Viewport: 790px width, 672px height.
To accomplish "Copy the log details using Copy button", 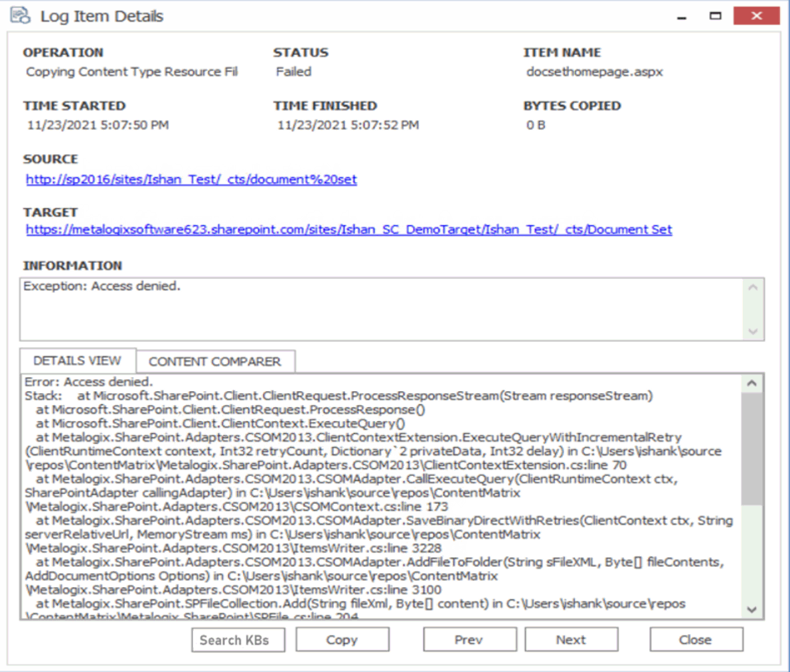I will [x=343, y=639].
